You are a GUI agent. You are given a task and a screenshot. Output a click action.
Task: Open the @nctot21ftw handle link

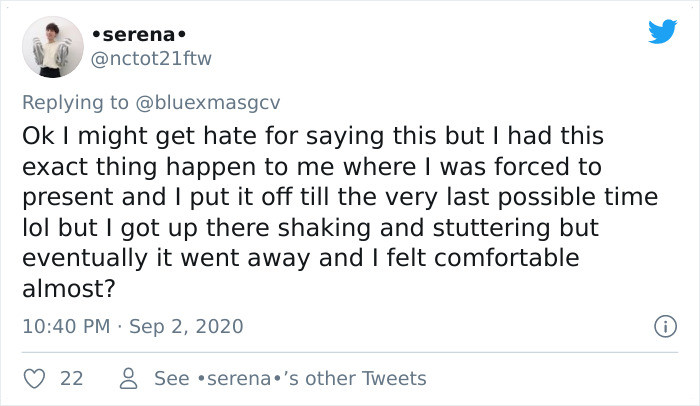point(151,59)
